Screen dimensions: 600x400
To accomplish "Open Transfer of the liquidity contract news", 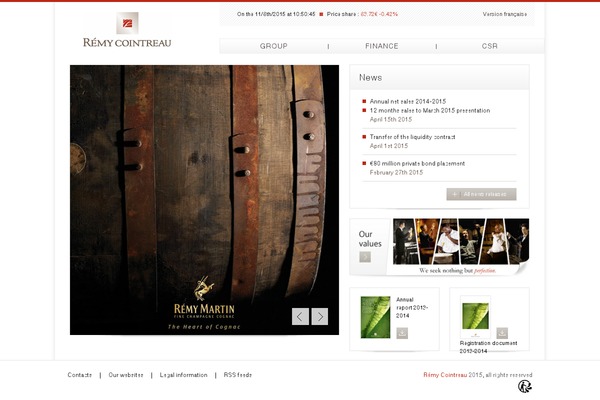I will (412, 137).
